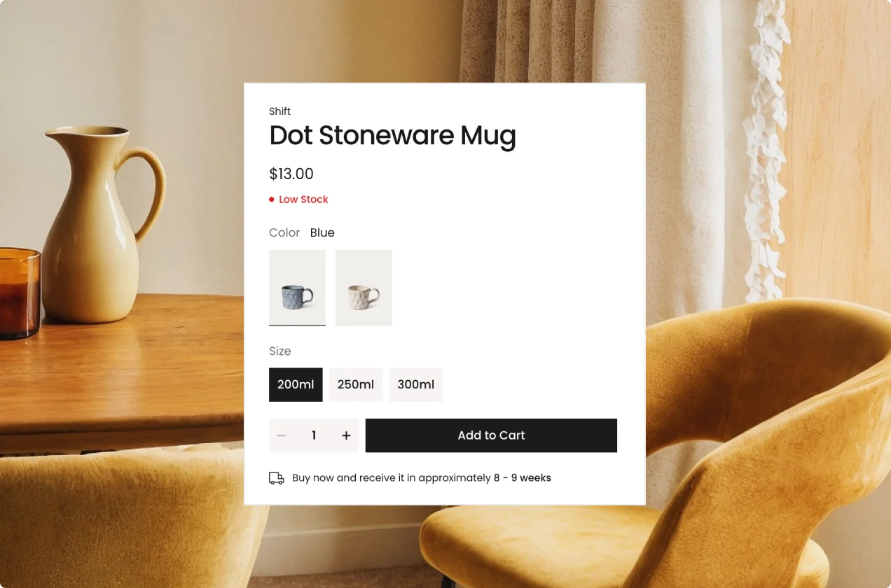This screenshot has width=891, height=588.
Task: Click the delivery truck icon
Action: 277,478
